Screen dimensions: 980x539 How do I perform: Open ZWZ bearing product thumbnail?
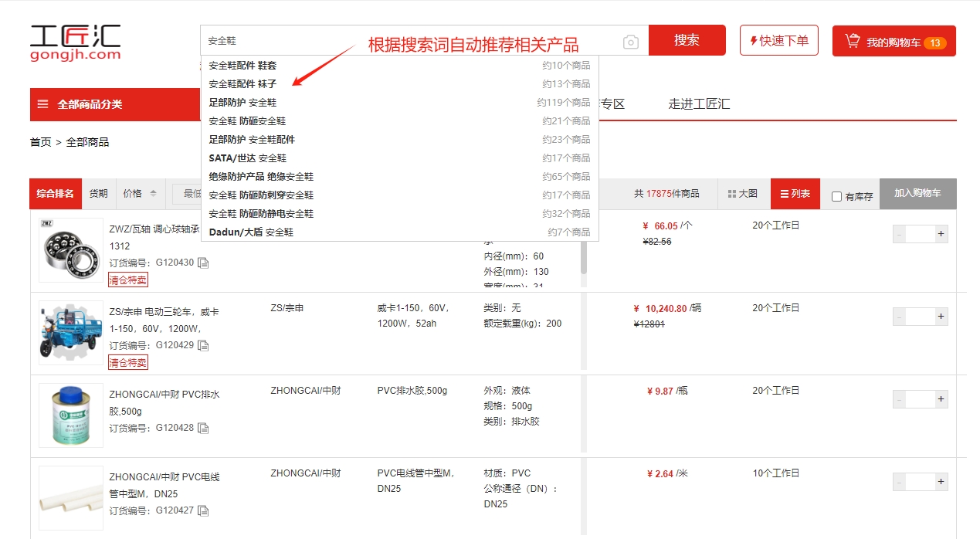pyautogui.click(x=71, y=250)
